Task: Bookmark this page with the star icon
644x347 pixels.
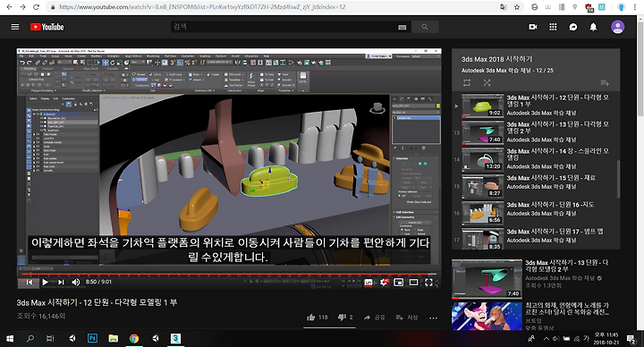Action: (x=517, y=7)
